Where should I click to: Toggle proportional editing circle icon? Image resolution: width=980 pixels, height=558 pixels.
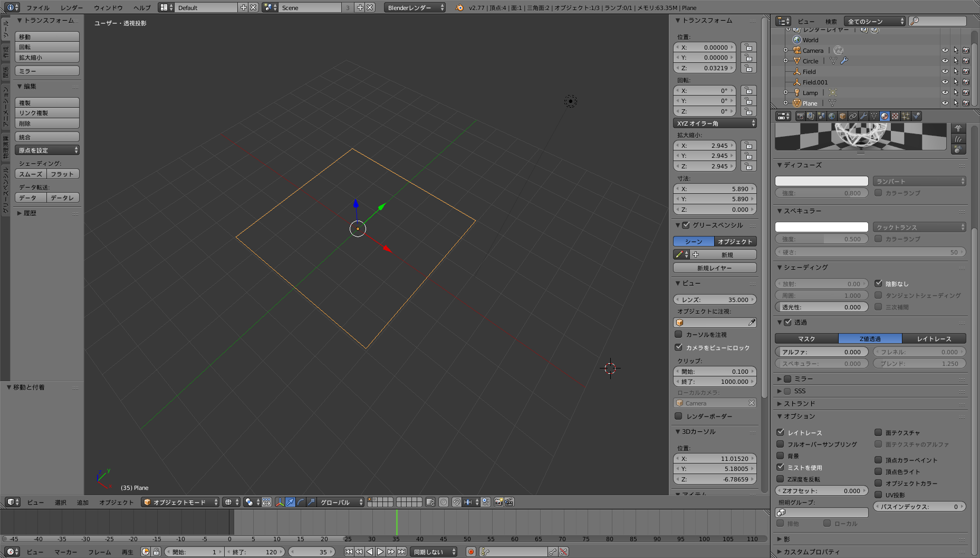444,502
